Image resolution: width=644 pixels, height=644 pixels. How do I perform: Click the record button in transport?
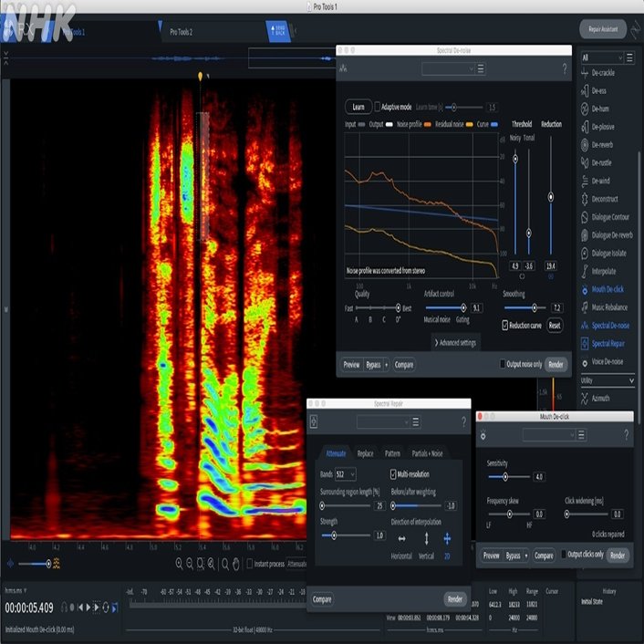(72, 608)
